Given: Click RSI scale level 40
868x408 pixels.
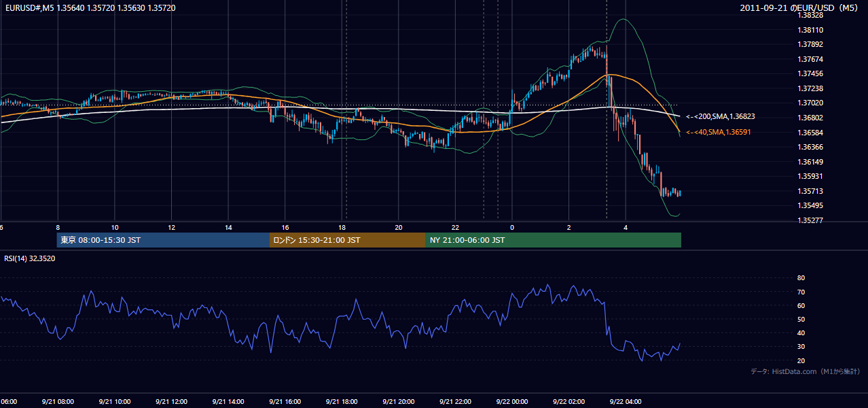Looking at the screenshot, I should [801, 333].
